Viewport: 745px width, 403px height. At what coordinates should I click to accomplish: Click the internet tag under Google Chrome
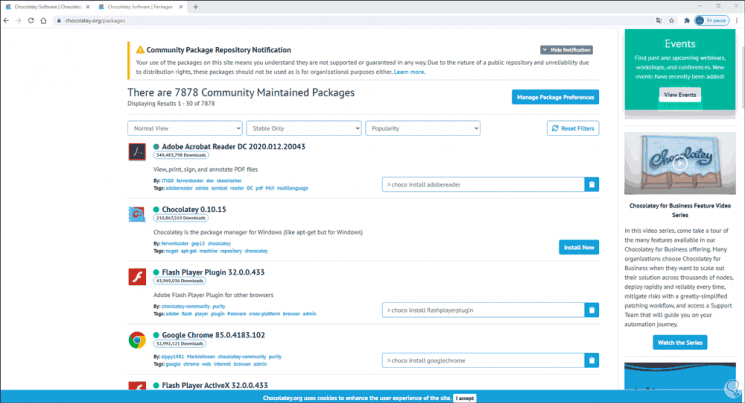222,364
